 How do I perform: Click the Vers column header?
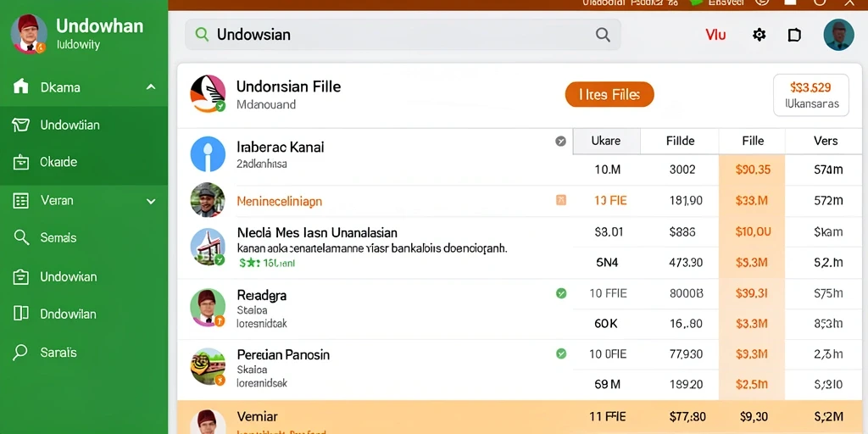[x=826, y=142]
